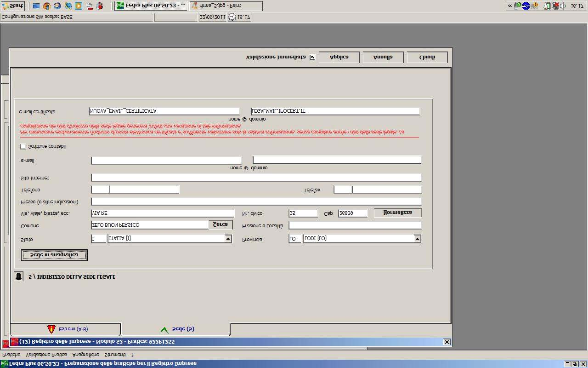Open the Strumenti menu
This screenshot has width=588, height=368.
[x=115, y=355]
